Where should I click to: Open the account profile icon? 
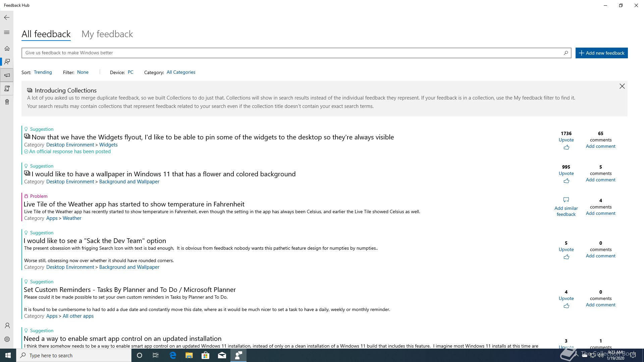tap(7, 325)
